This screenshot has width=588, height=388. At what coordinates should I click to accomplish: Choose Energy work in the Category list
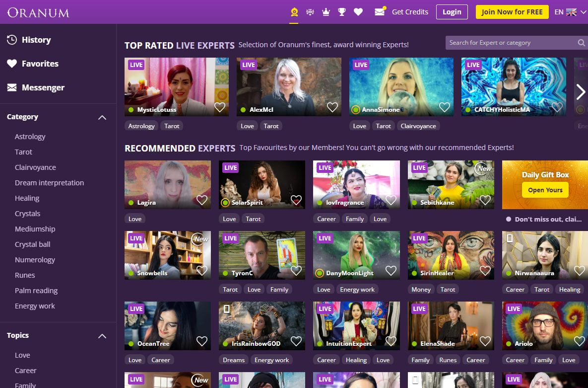(x=35, y=306)
